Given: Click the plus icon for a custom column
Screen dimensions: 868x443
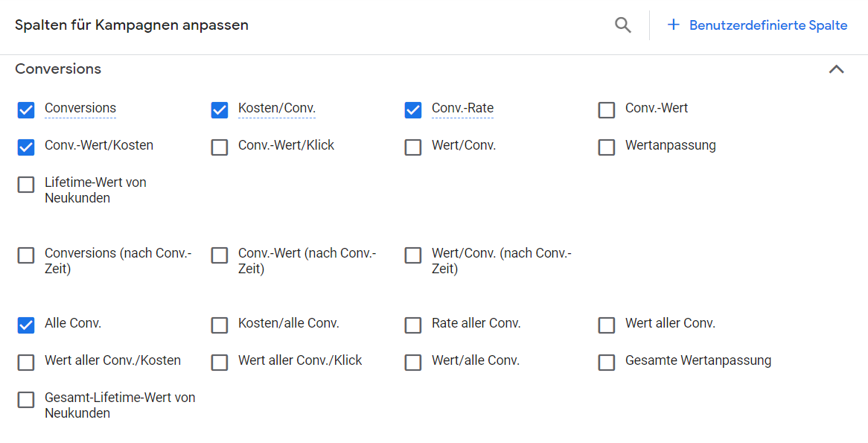Looking at the screenshot, I should tap(673, 25).
